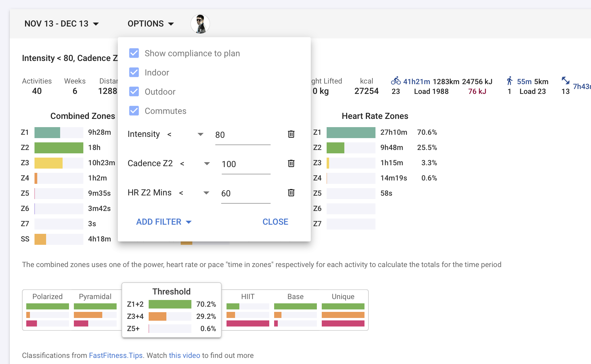Delete the HR Z2 Mins filter via its trash icon

pyautogui.click(x=291, y=193)
